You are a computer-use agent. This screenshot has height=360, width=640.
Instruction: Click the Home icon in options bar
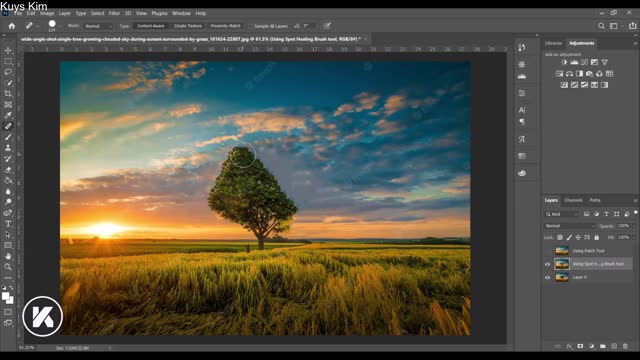(x=12, y=26)
